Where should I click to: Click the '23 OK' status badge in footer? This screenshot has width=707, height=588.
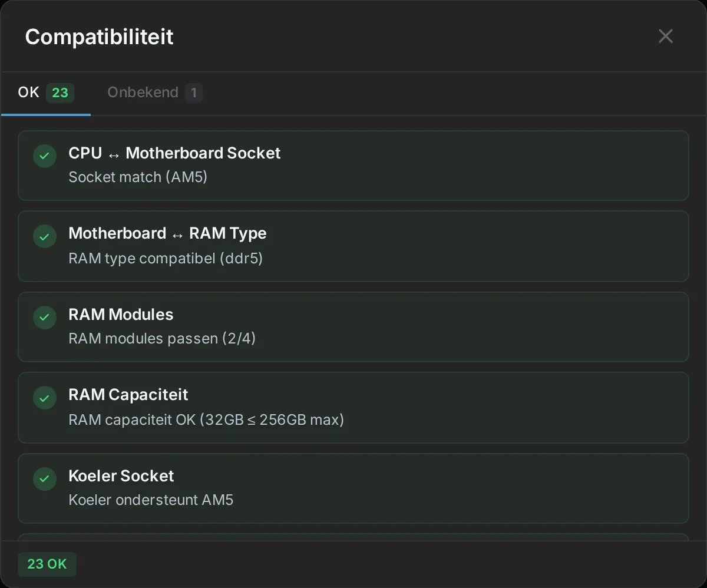tap(47, 564)
